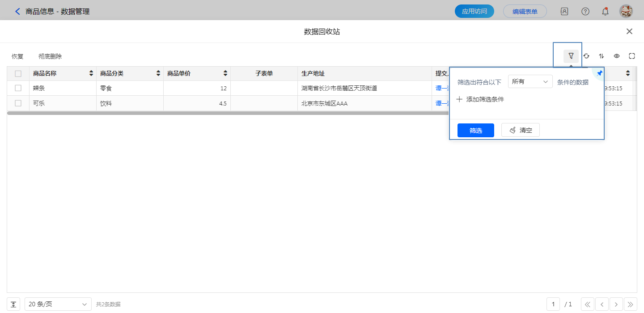644x313 pixels.
Task: Click the eye icon for column visibility
Action: coord(617,56)
